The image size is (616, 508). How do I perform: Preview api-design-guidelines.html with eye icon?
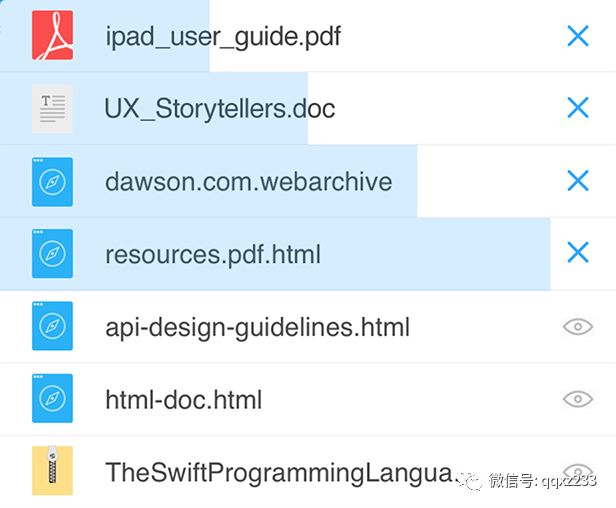coord(578,327)
